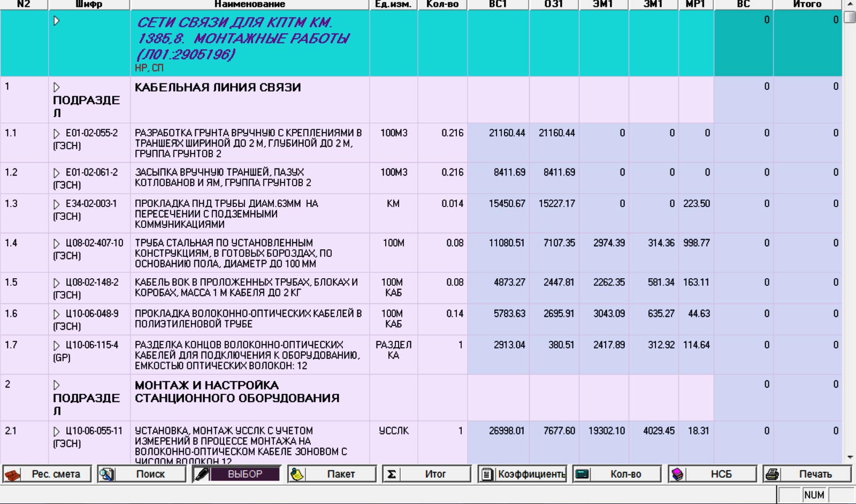Viewport: 856px width, 504px height.
Task: Expand row Ц10-06-048-9 triangle
Action: (x=57, y=314)
